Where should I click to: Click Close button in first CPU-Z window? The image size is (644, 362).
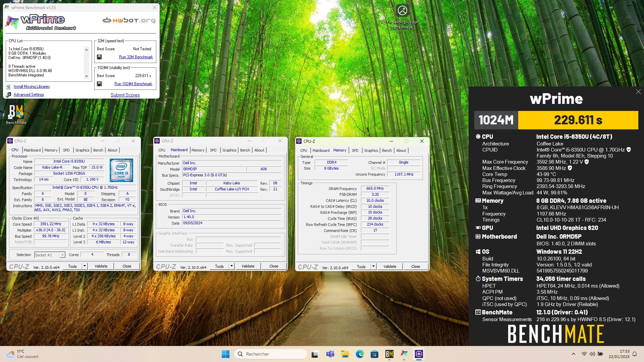click(x=127, y=266)
